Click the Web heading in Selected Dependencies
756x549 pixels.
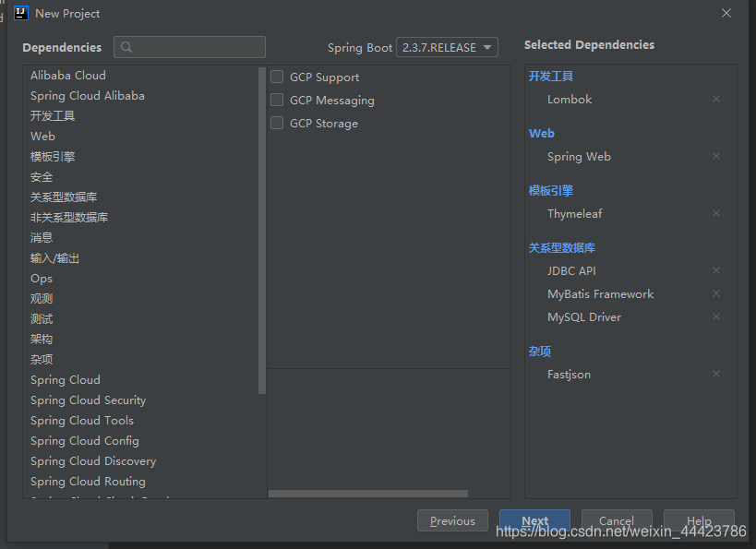click(x=542, y=134)
